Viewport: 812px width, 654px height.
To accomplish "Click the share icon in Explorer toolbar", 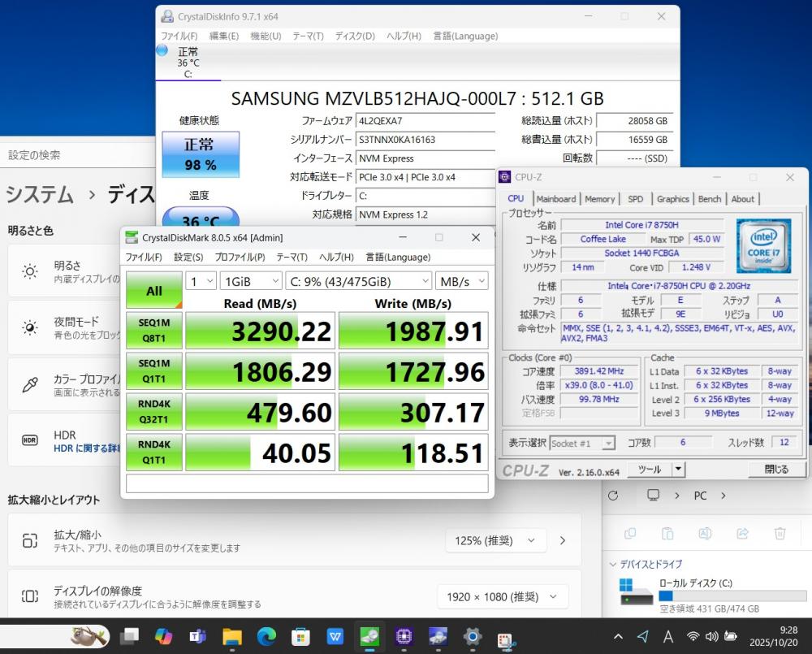I will [741, 534].
